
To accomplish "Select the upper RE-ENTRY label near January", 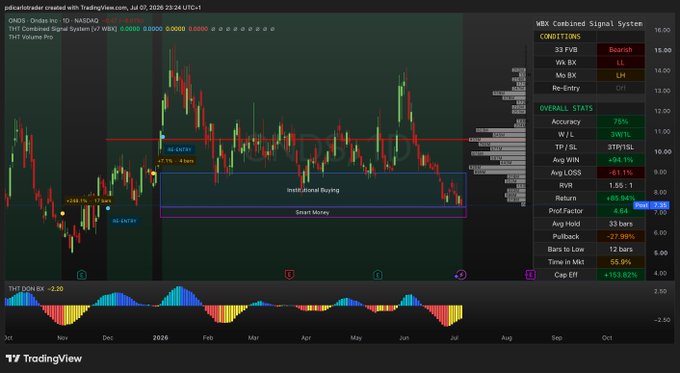I will pyautogui.click(x=179, y=149).
